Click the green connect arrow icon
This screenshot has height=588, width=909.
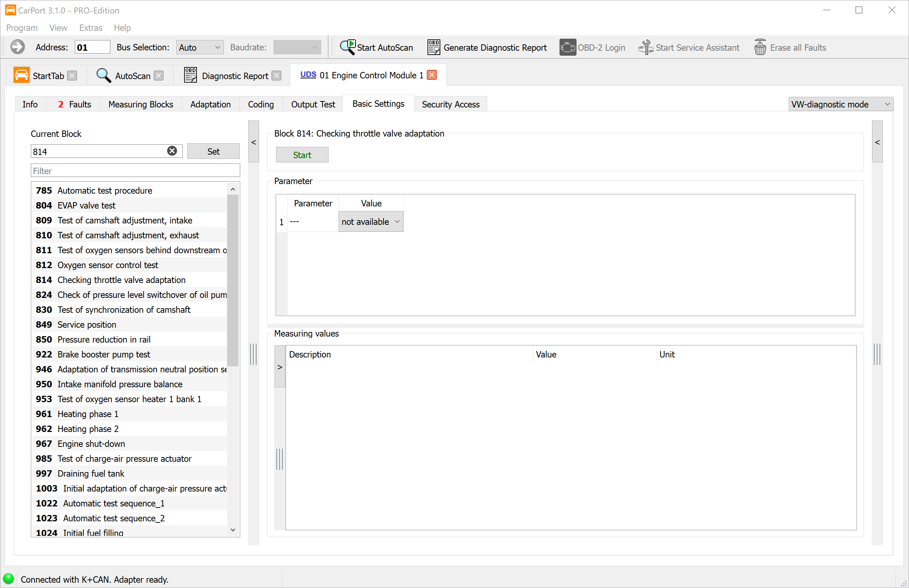click(x=17, y=48)
